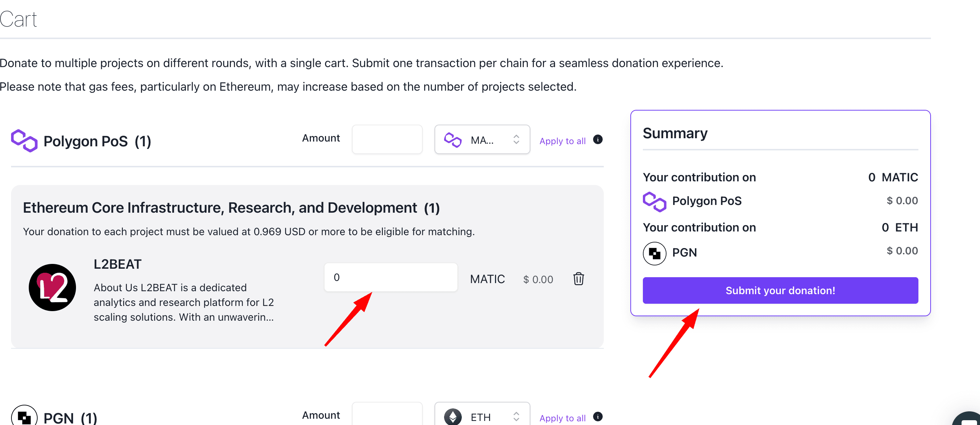The height and width of the screenshot is (425, 980).
Task: Click Apply to all for PGN
Action: coord(562,418)
